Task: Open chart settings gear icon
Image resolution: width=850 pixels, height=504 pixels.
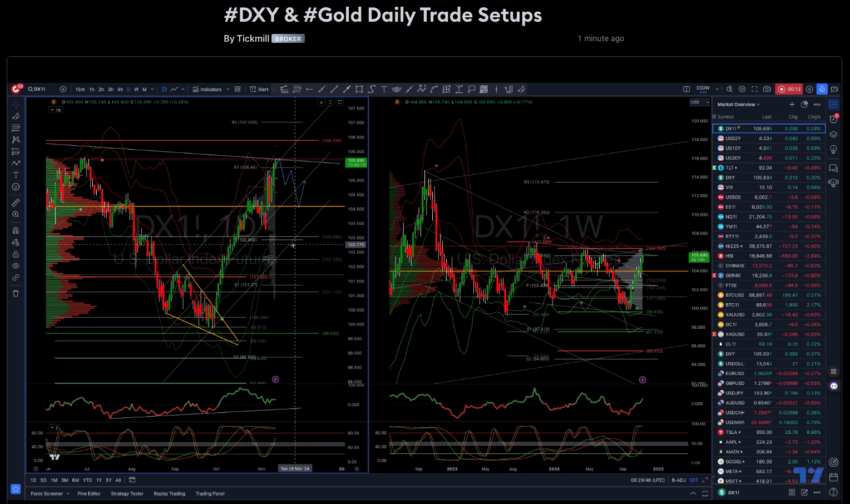Action: coord(742,89)
